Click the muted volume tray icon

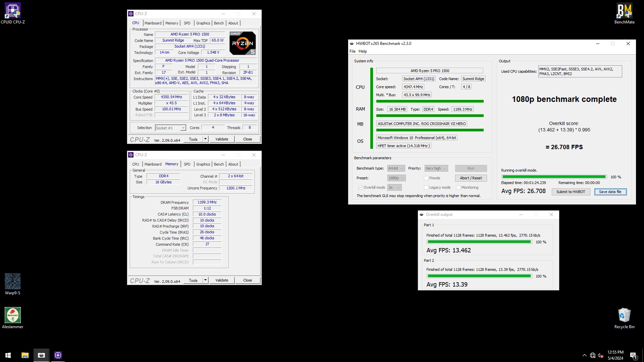point(601,355)
